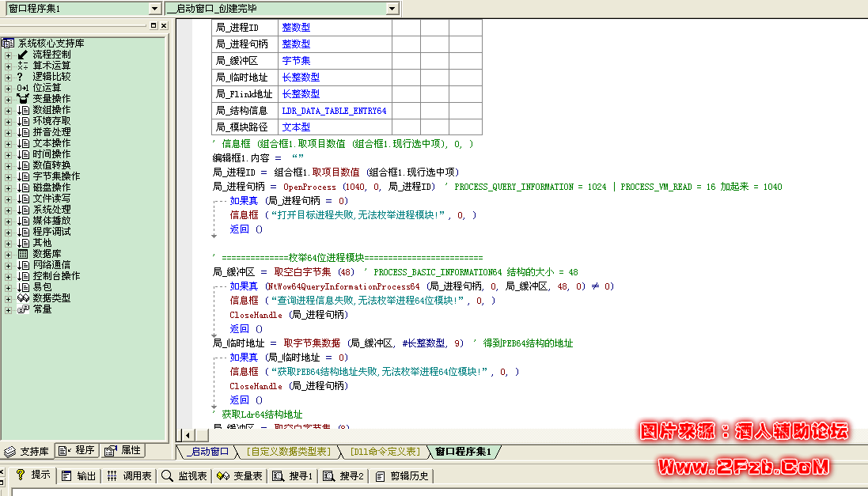Close the support library side panel
The width and height of the screenshot is (868, 496).
[x=163, y=26]
